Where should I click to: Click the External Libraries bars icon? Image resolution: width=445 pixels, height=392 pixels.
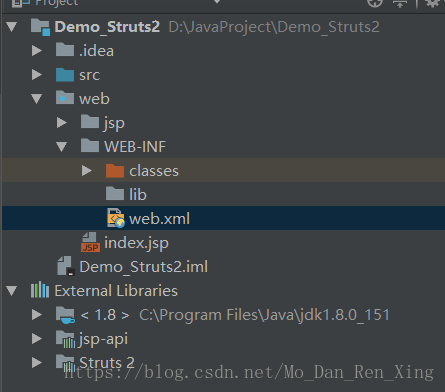tap(40, 290)
